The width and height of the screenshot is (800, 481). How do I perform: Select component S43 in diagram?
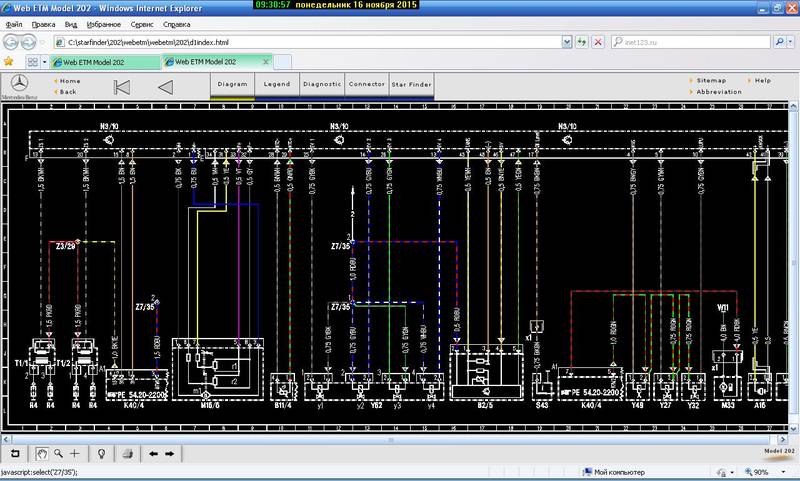click(x=542, y=405)
